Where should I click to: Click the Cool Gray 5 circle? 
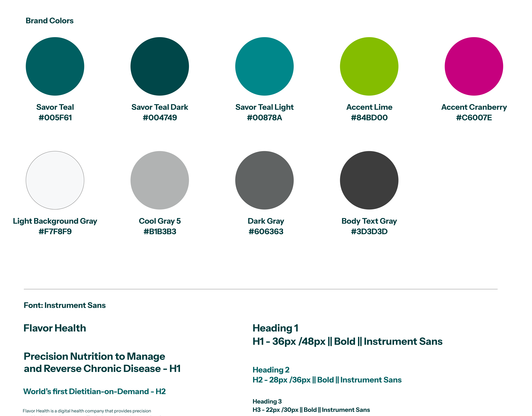point(160,180)
